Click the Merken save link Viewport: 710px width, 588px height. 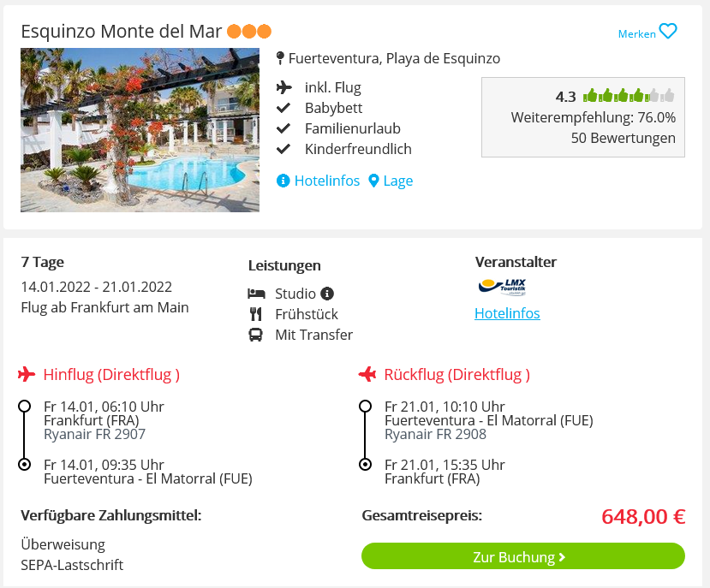(636, 34)
